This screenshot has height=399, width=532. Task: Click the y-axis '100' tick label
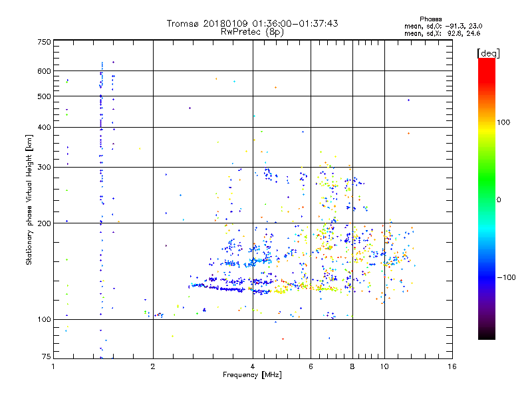[44, 320]
